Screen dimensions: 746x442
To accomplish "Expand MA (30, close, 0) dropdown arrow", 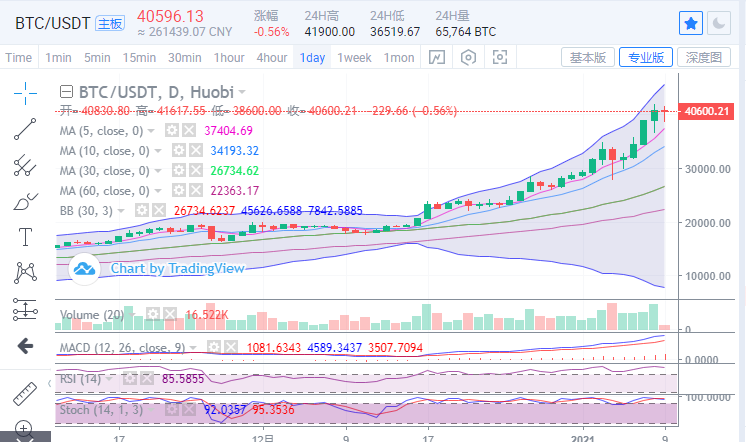I will coord(158,171).
